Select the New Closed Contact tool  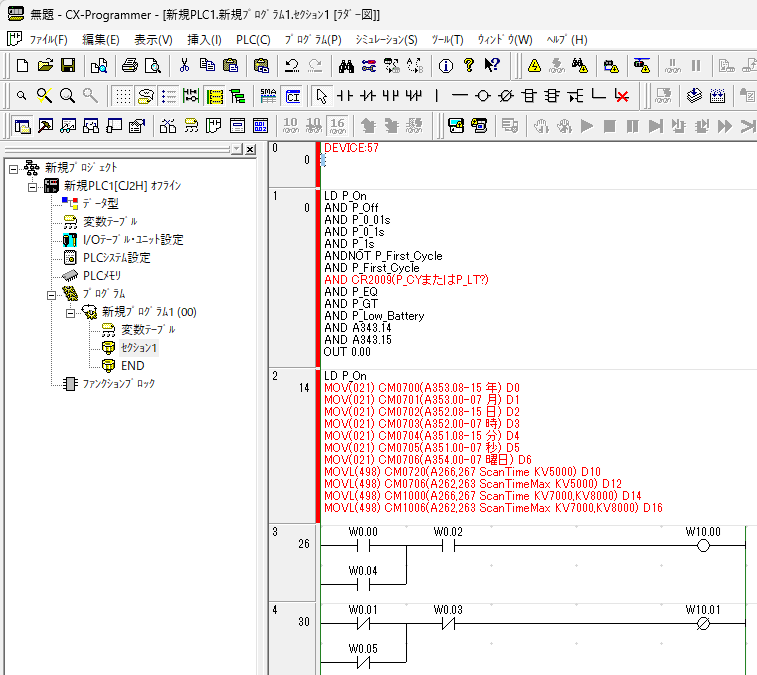(x=367, y=96)
